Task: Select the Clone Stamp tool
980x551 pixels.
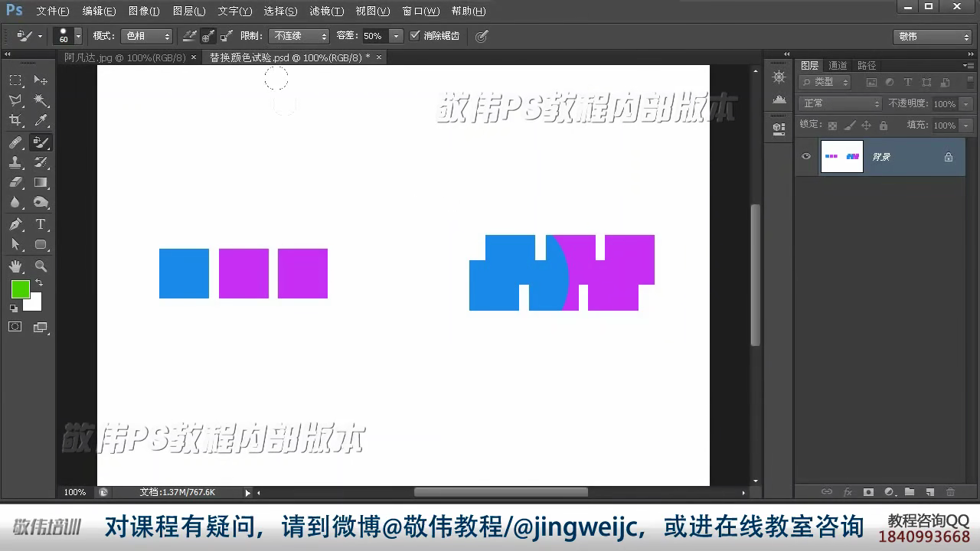Action: [x=15, y=162]
